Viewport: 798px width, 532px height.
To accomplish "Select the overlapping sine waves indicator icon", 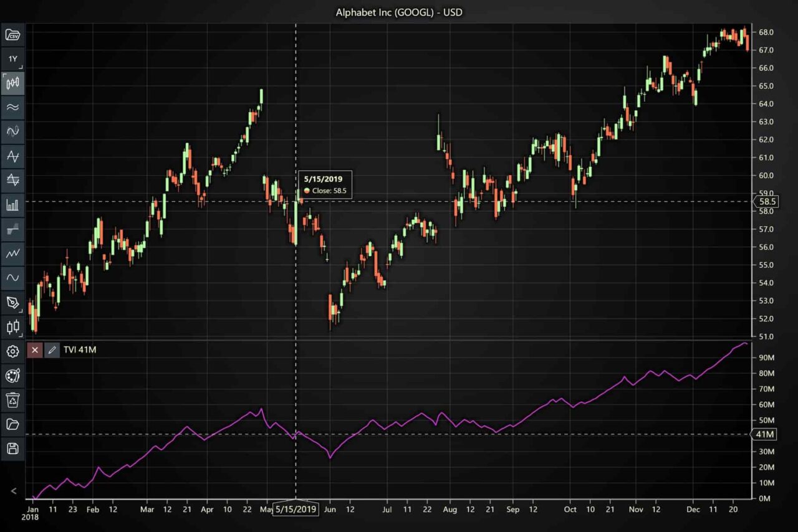I will click(12, 132).
